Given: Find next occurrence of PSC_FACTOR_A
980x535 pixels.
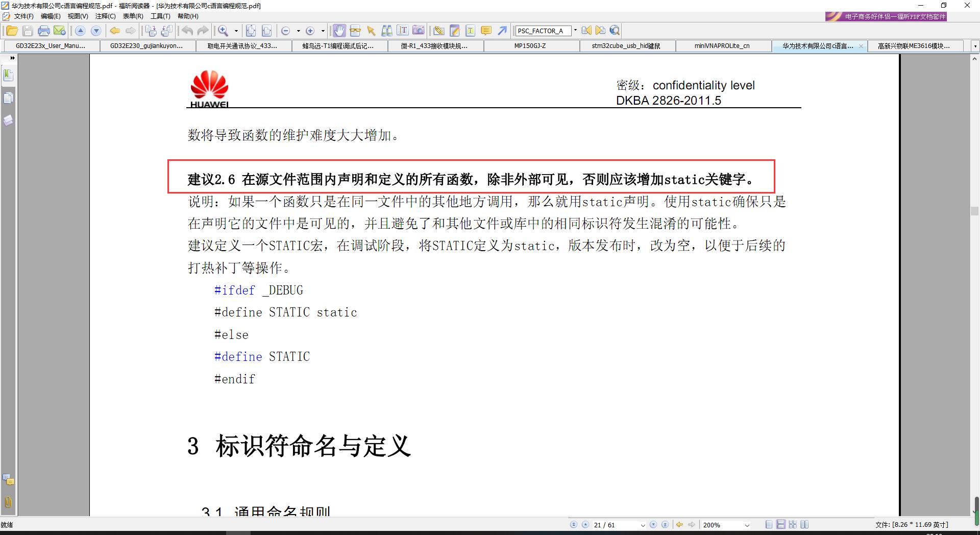Looking at the screenshot, I should pos(600,31).
